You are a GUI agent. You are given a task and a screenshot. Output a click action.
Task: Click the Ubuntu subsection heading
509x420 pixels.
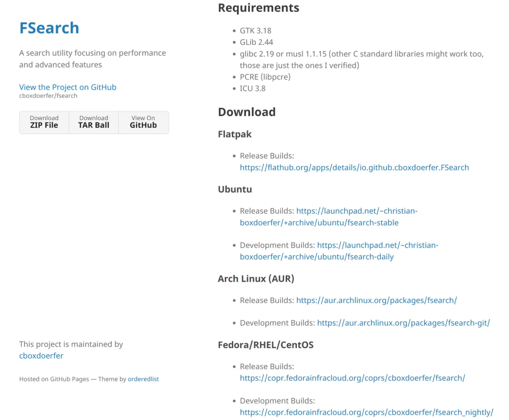click(x=235, y=189)
